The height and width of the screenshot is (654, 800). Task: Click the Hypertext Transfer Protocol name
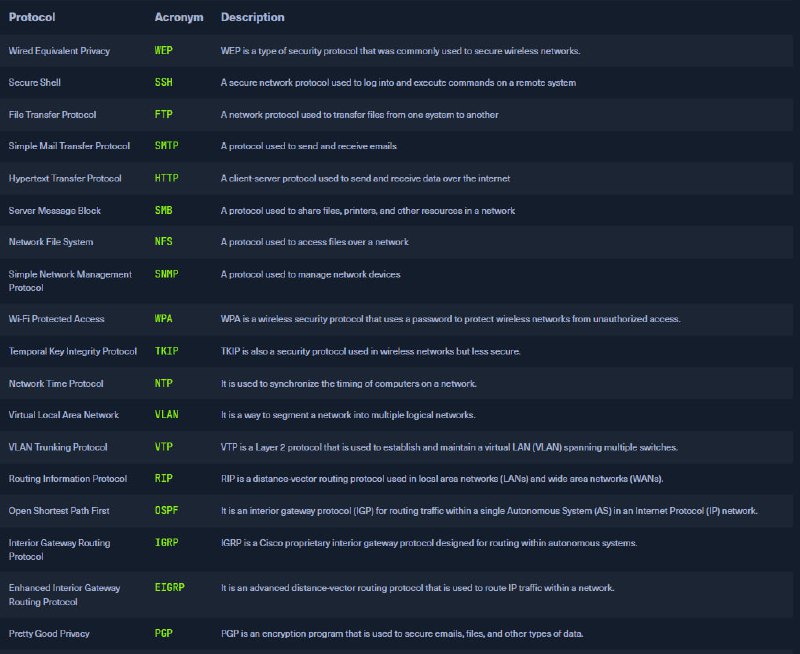(65, 178)
